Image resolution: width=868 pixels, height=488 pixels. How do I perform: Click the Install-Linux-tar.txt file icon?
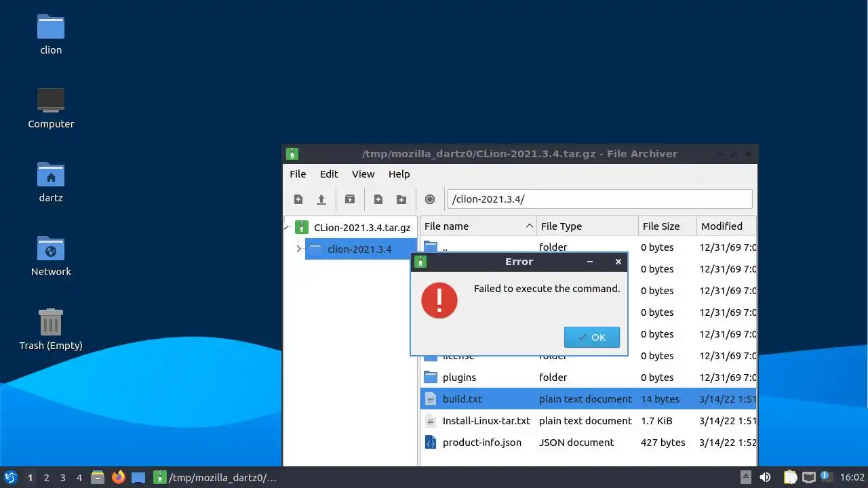tap(431, 420)
